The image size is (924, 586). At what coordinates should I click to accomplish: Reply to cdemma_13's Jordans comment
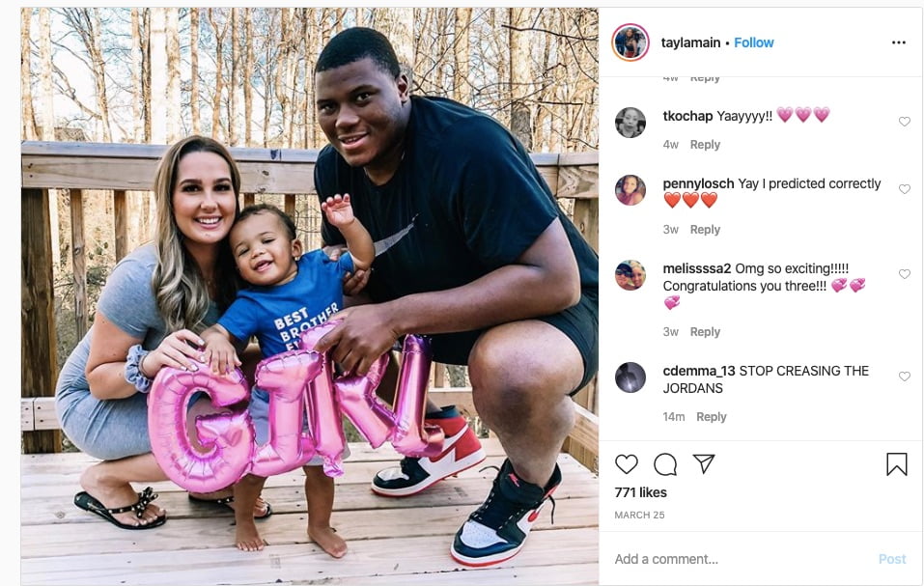click(712, 416)
